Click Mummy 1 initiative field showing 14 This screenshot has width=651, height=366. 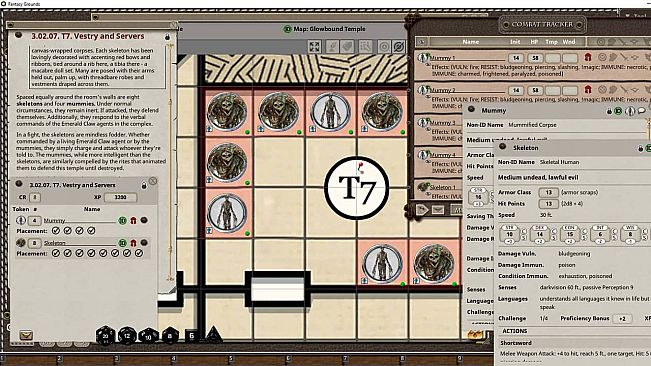[516, 58]
